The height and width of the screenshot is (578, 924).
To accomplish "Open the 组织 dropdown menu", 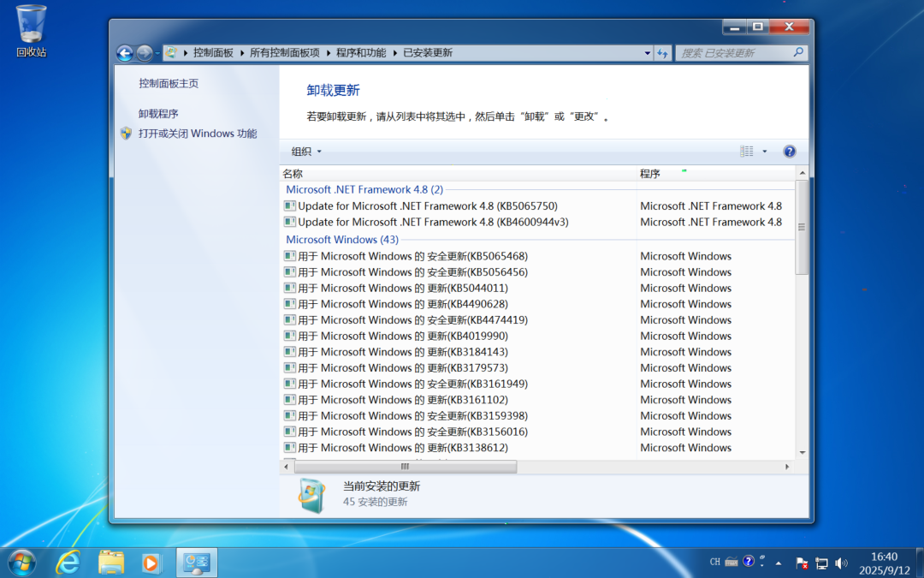I will tap(306, 152).
